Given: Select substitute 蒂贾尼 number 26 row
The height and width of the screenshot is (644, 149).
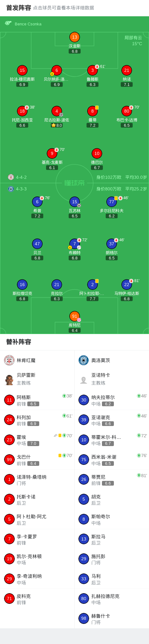Looking at the screenshot, I should click(x=112, y=480).
